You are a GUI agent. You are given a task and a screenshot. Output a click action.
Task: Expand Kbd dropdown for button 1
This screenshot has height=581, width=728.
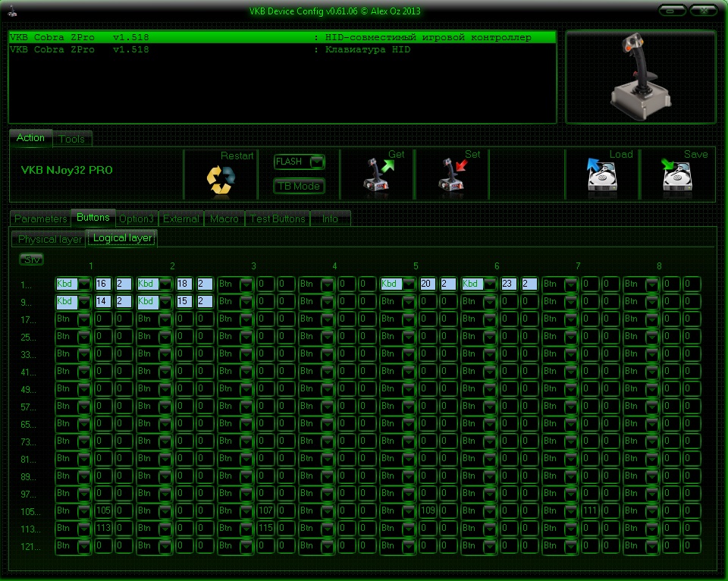[x=84, y=284]
